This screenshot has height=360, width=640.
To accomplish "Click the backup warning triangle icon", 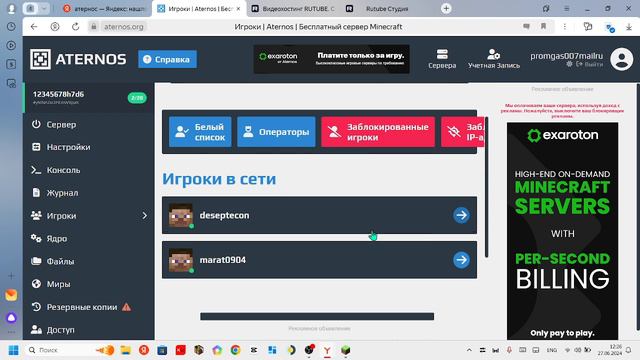I will point(127,307).
